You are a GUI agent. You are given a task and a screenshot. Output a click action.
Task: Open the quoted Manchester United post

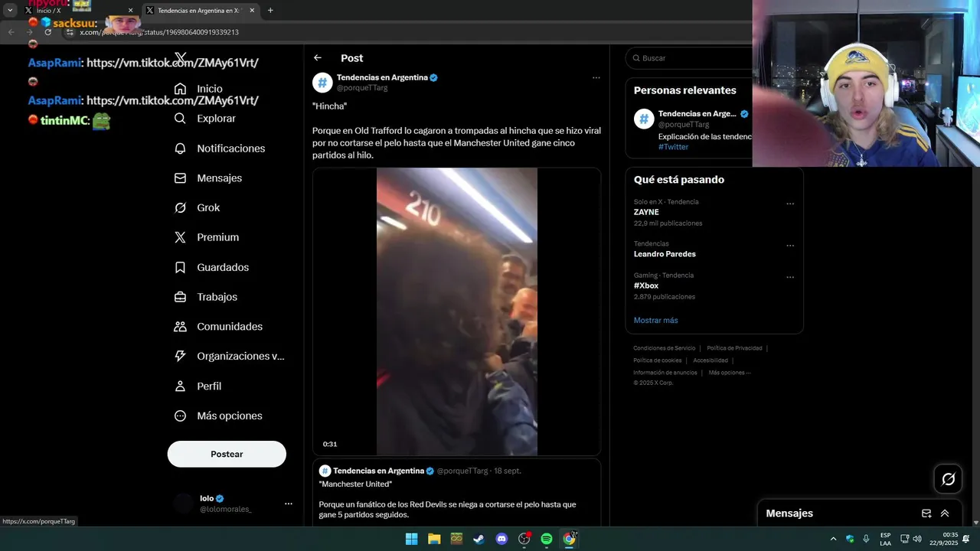click(456, 493)
